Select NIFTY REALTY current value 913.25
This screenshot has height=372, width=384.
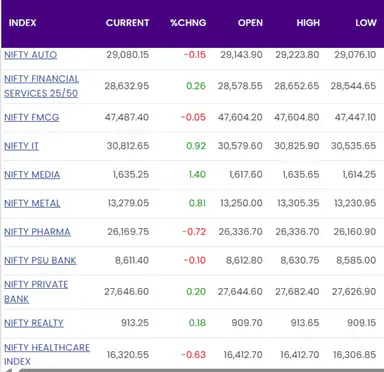tap(135, 323)
